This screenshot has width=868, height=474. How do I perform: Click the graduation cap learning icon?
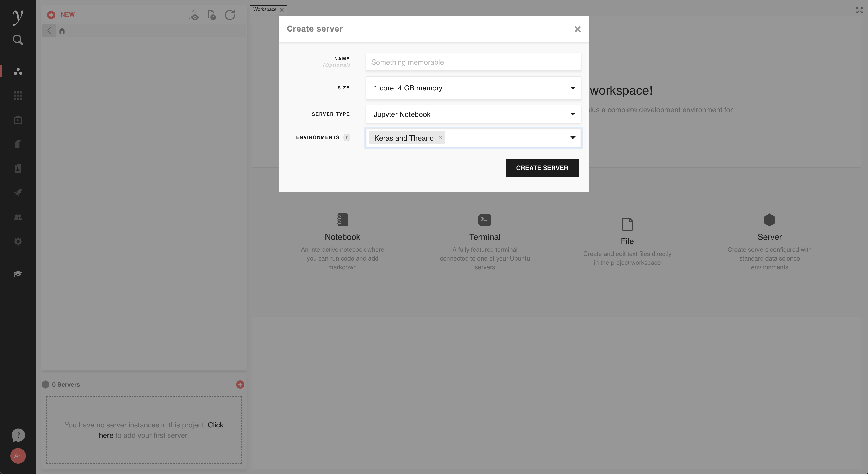[18, 273]
